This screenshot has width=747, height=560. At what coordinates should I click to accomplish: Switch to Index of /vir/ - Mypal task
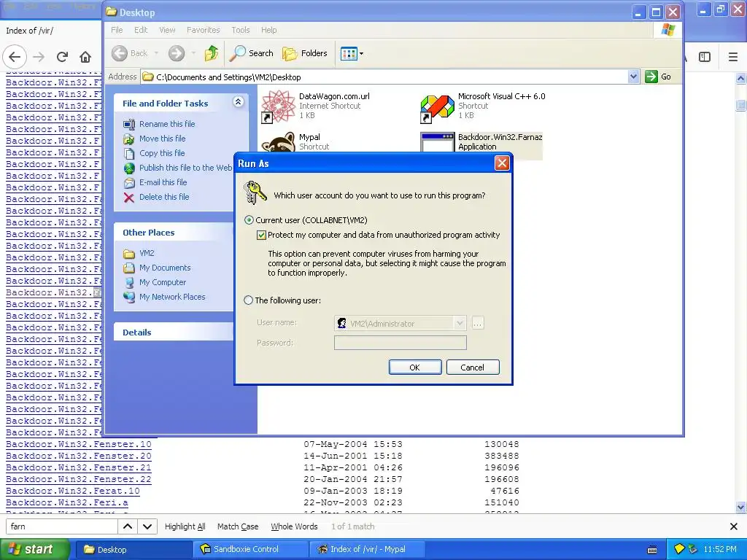pos(368,549)
